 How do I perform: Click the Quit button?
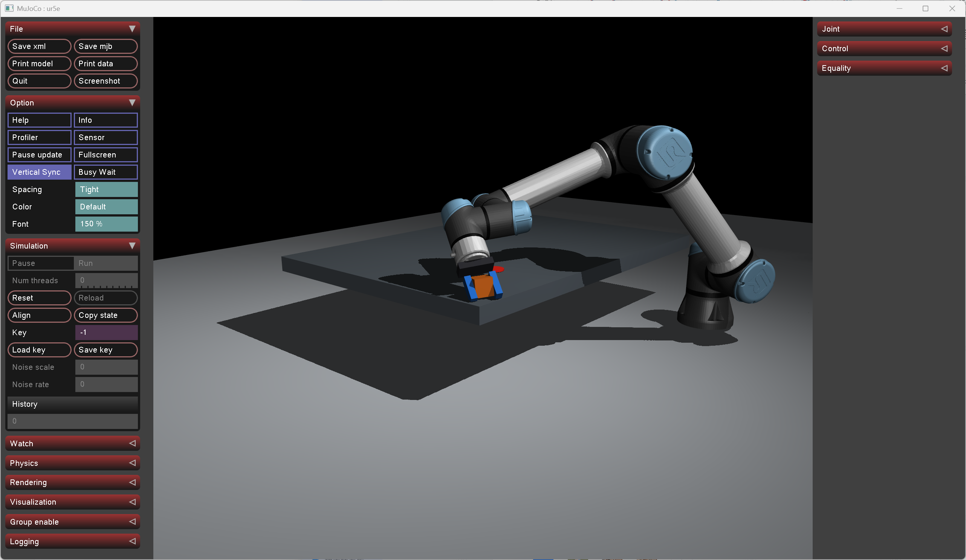coord(40,81)
